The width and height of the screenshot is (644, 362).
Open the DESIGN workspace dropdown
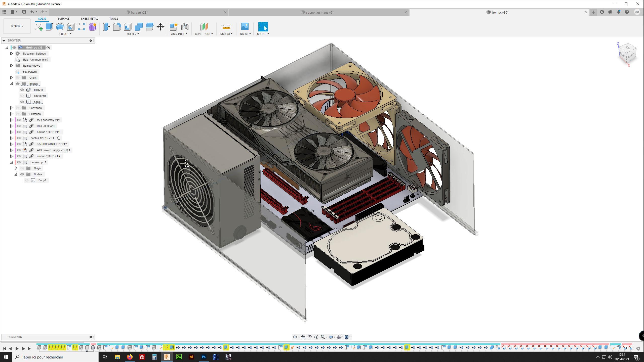point(16,26)
